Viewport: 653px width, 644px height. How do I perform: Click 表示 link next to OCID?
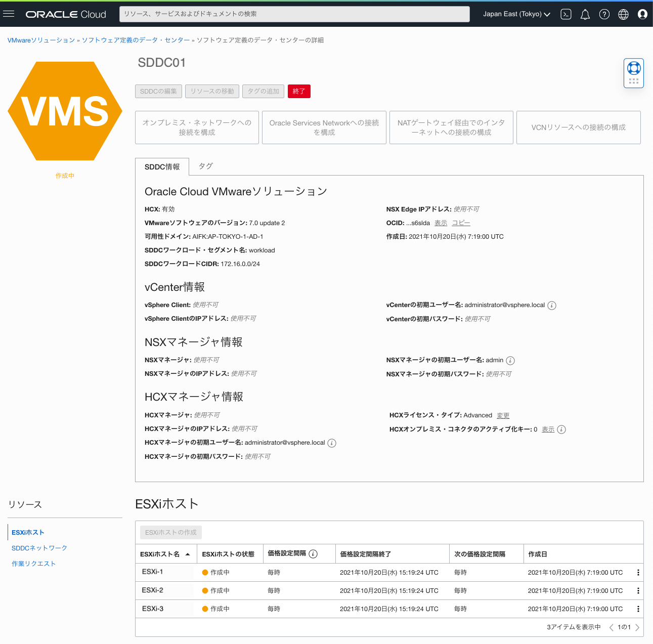(x=441, y=223)
